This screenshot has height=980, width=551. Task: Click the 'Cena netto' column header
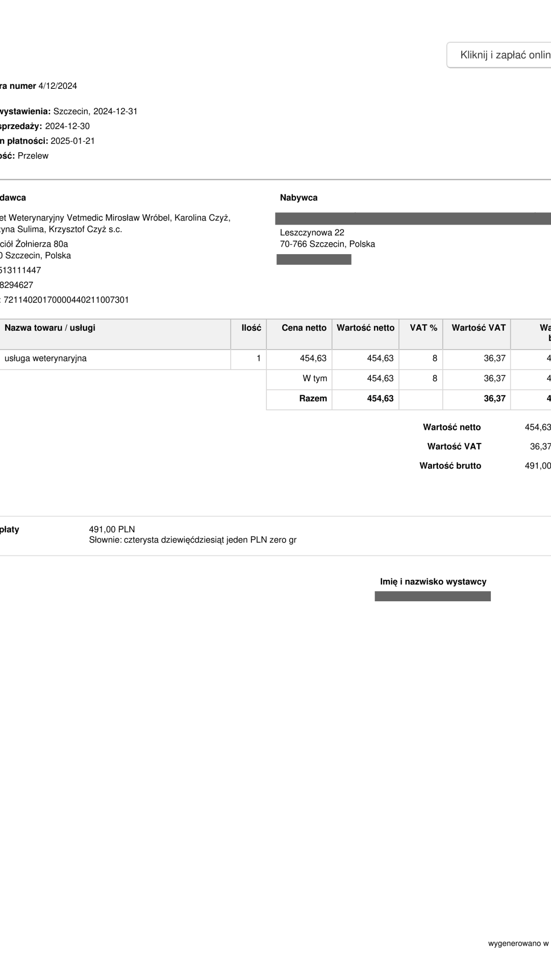click(304, 328)
